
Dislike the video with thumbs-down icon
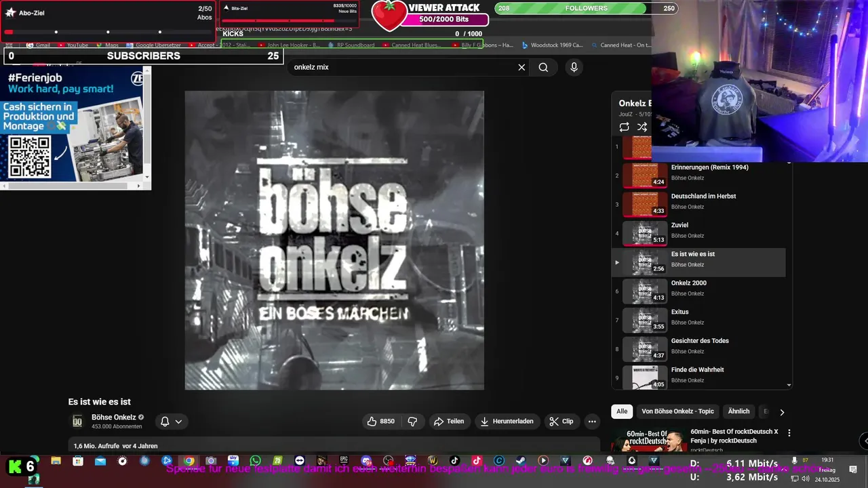(412, 421)
